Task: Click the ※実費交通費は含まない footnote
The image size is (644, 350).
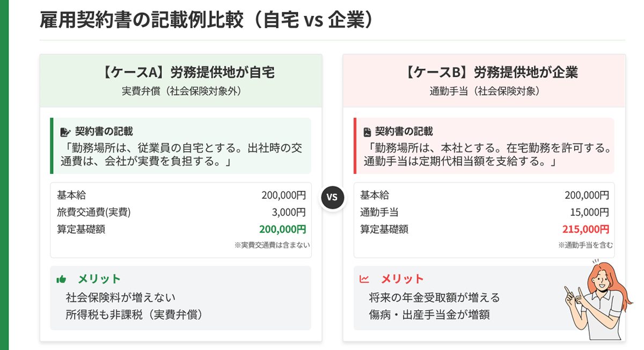Action: [x=272, y=245]
